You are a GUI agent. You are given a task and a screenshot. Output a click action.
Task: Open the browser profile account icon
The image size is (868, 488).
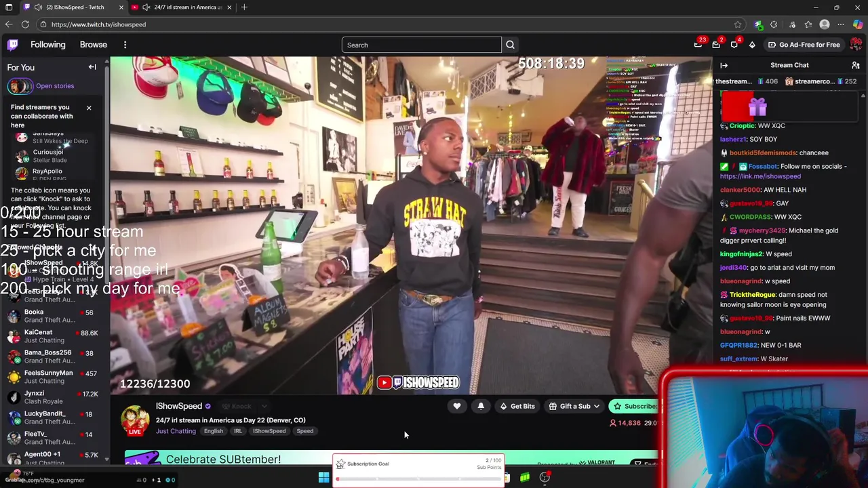pos(825,24)
